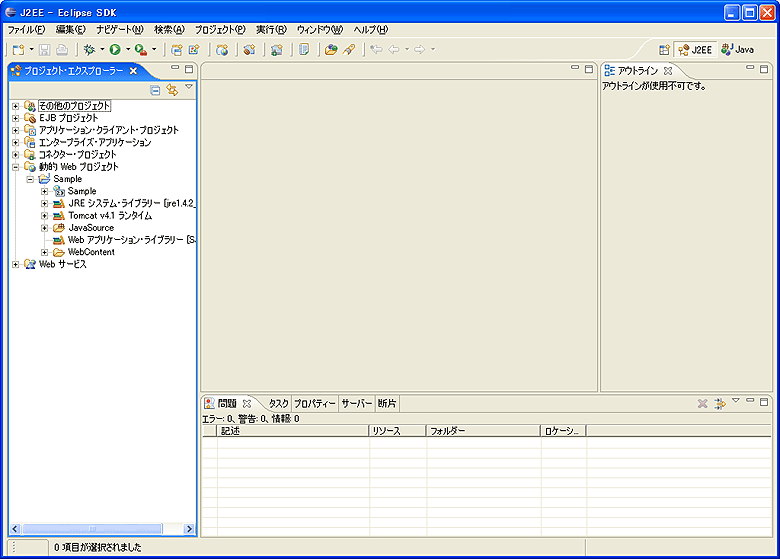Open the ウィンドウ(W) menu

[x=320, y=30]
